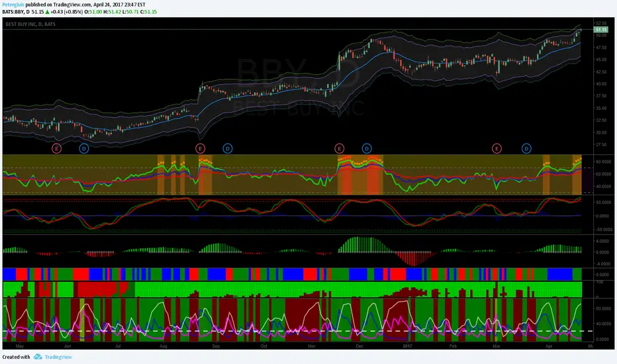Click the 27.50 price axis label

tap(601, 145)
